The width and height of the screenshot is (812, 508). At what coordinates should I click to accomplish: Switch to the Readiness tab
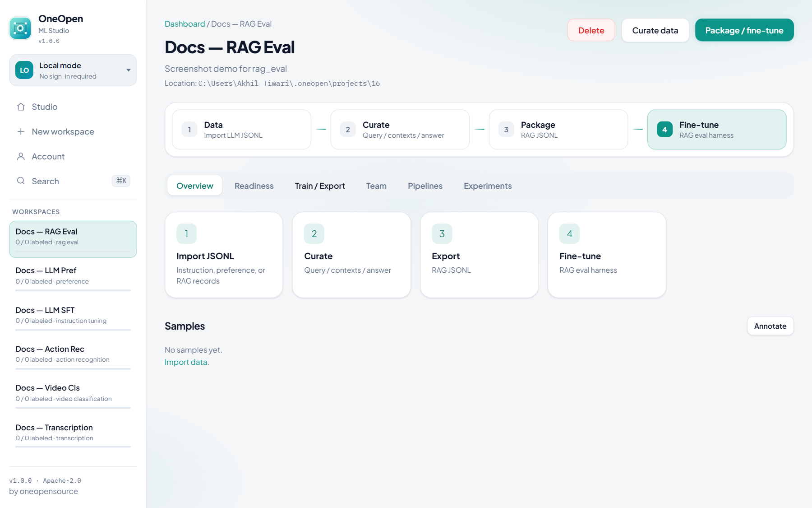(254, 186)
